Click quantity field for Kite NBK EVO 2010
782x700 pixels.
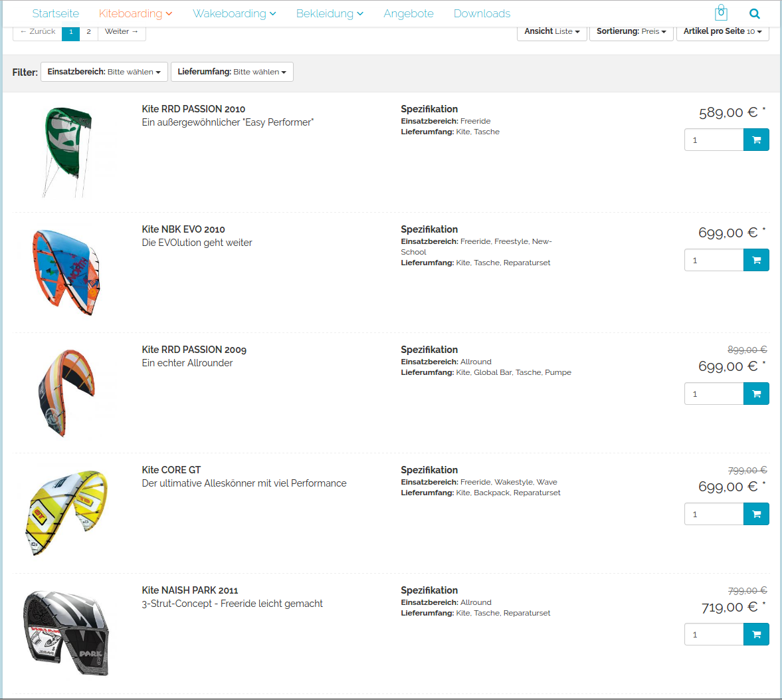point(714,260)
